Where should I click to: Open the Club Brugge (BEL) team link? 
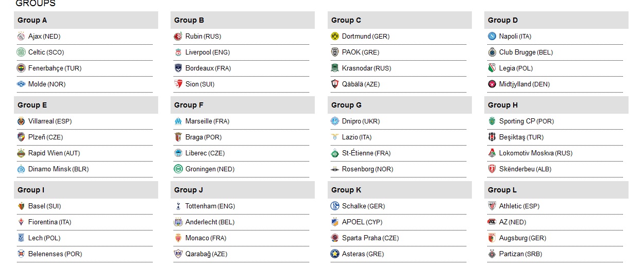525,52
